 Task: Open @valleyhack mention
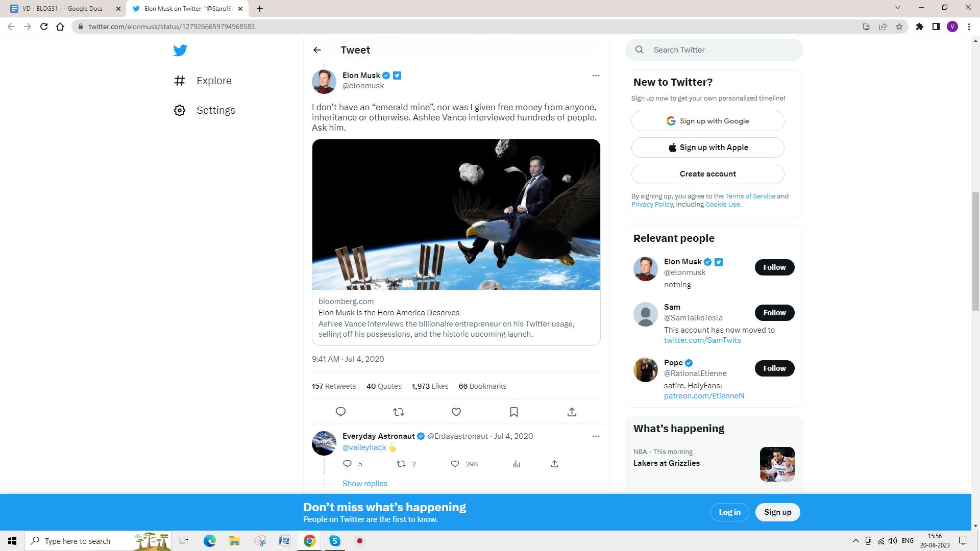[364, 447]
